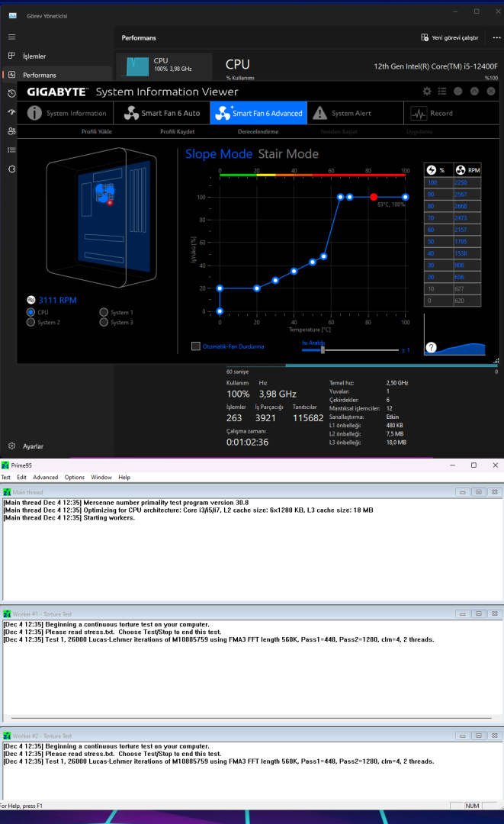Select Slope Mode fan curve
504x824 pixels.
point(219,154)
